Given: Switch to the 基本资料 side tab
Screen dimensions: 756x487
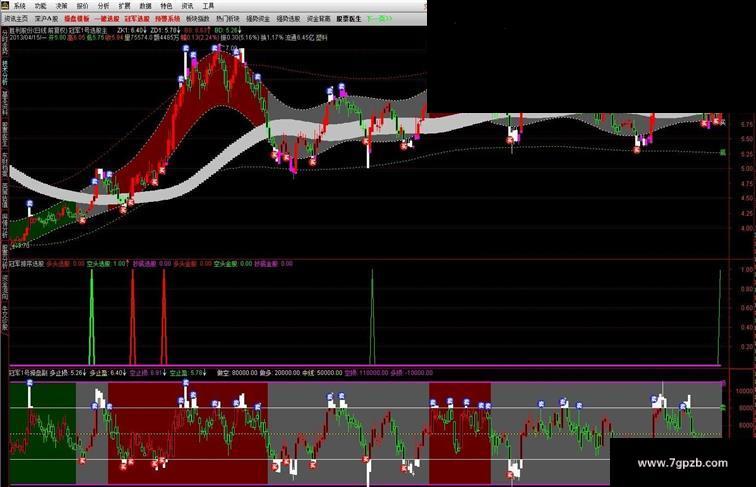Looking at the screenshot, I should pyautogui.click(x=5, y=103).
